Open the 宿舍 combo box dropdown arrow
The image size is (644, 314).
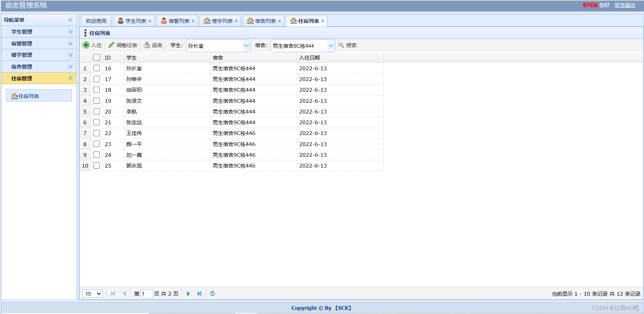(x=331, y=46)
